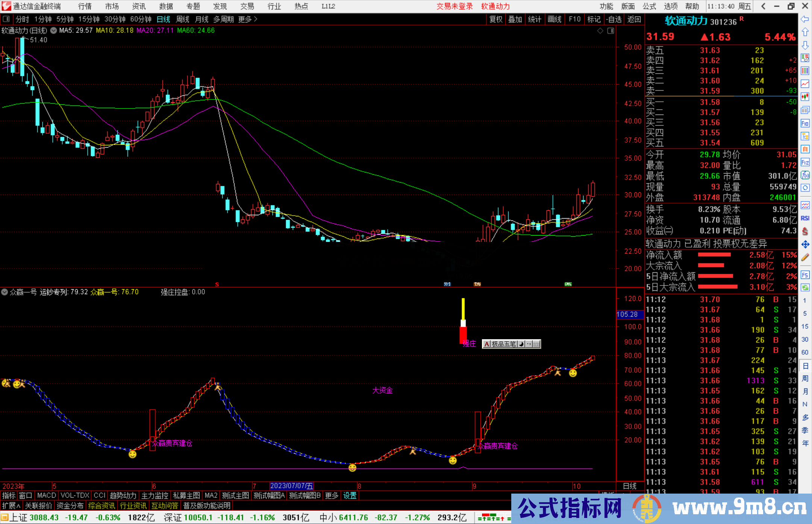Click the 净流入额 red bar
The image size is (812, 524).
[x=714, y=255]
